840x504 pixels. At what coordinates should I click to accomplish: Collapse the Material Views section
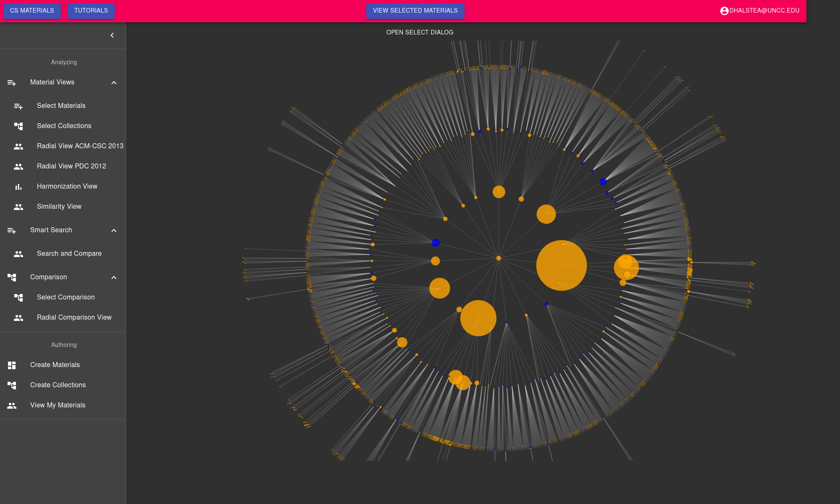pyautogui.click(x=114, y=83)
